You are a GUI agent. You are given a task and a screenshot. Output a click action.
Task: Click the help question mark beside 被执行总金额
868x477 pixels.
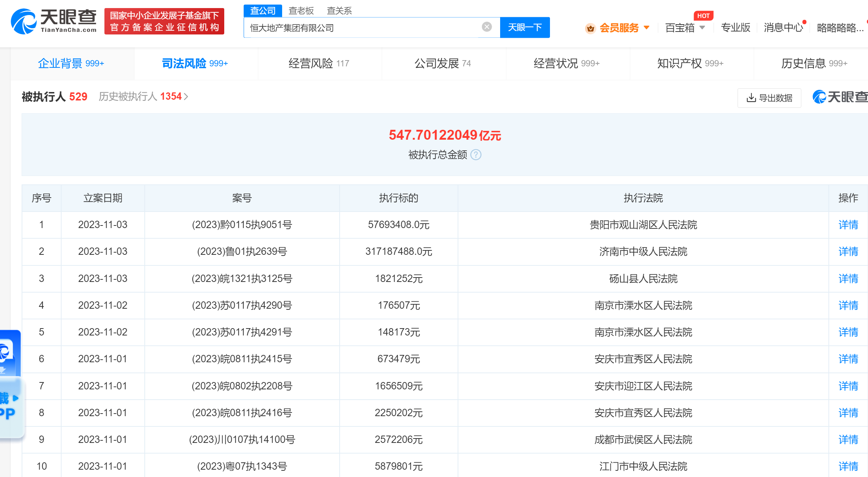coord(476,155)
